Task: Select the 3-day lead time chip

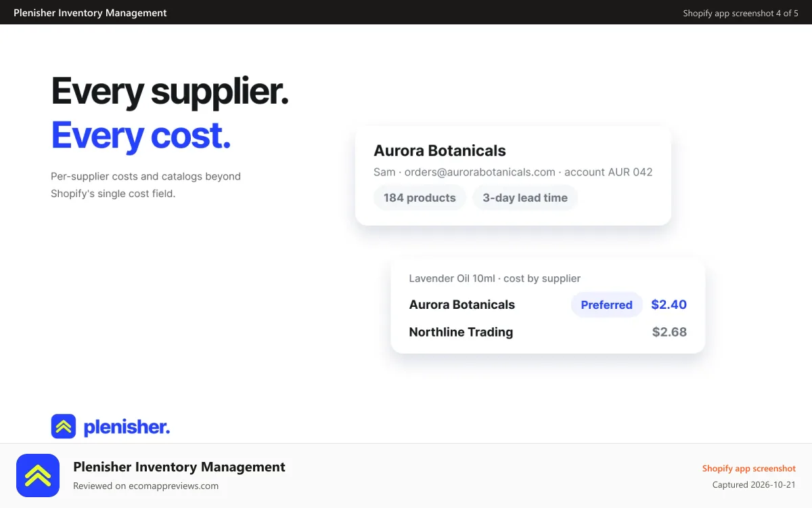Action: (525, 198)
